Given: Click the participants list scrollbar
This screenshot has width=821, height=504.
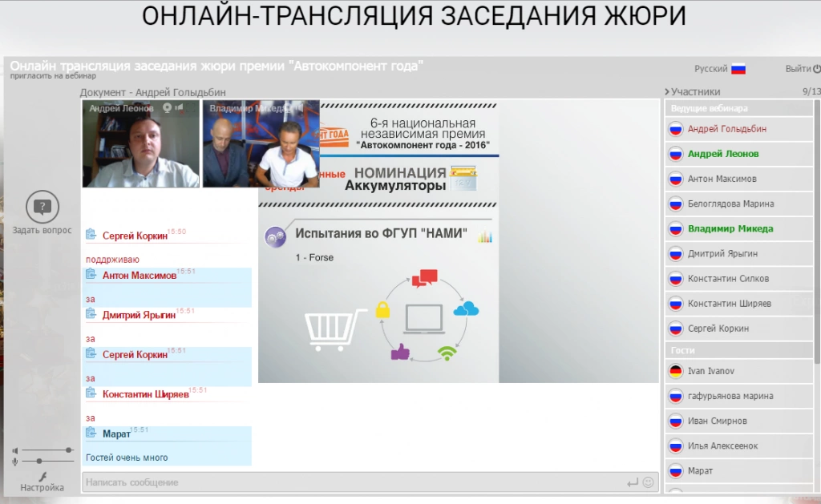Looking at the screenshot, I should pos(817,230).
